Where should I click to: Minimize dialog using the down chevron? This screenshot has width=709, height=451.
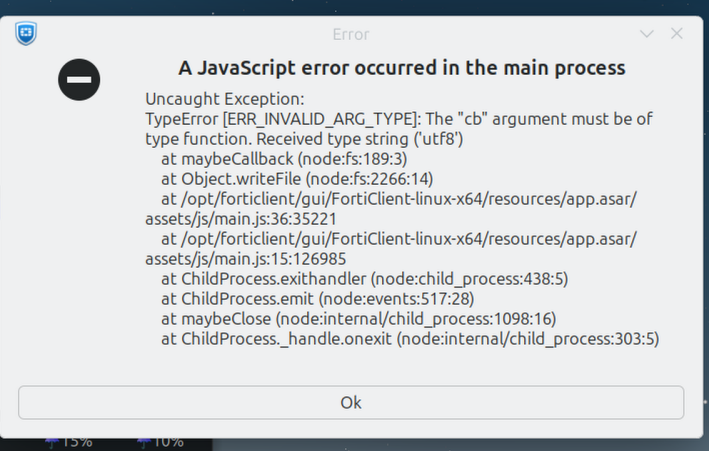coord(647,34)
